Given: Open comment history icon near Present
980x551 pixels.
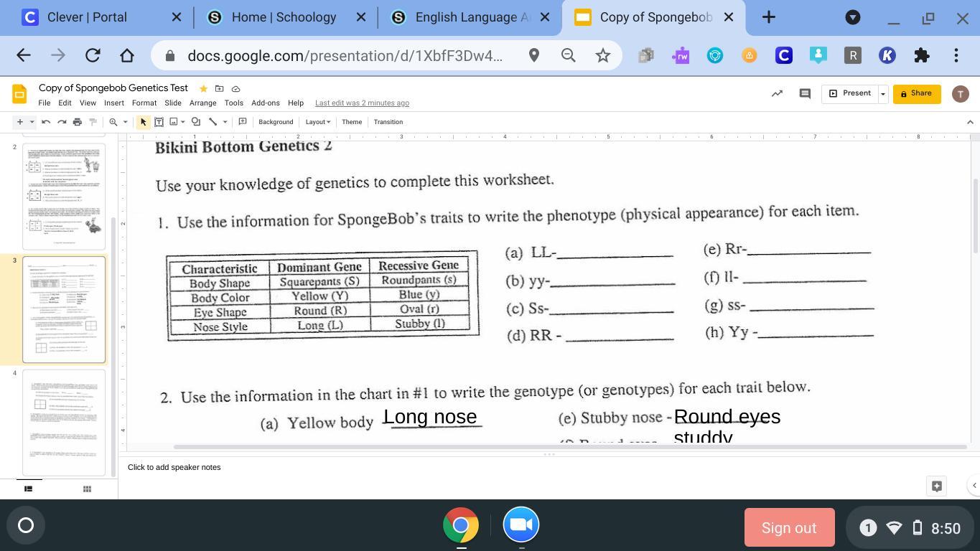Looking at the screenshot, I should coord(805,93).
